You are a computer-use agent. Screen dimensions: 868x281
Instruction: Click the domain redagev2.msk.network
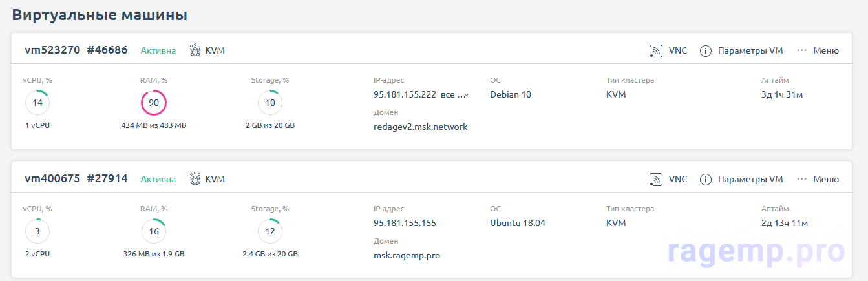pyautogui.click(x=420, y=127)
